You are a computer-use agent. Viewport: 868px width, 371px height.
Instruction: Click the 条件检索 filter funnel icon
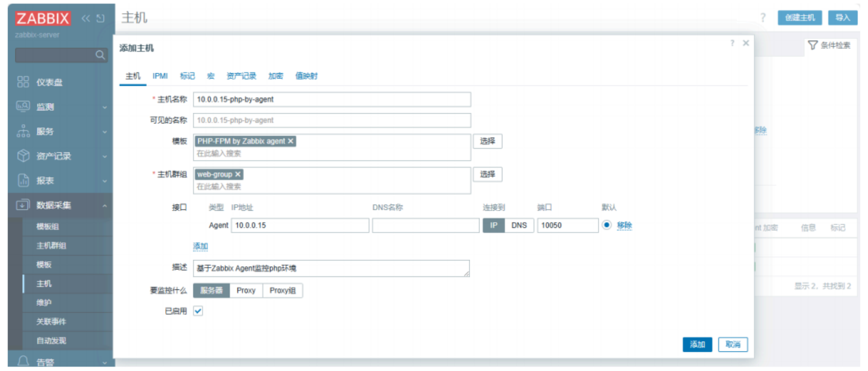(x=813, y=45)
